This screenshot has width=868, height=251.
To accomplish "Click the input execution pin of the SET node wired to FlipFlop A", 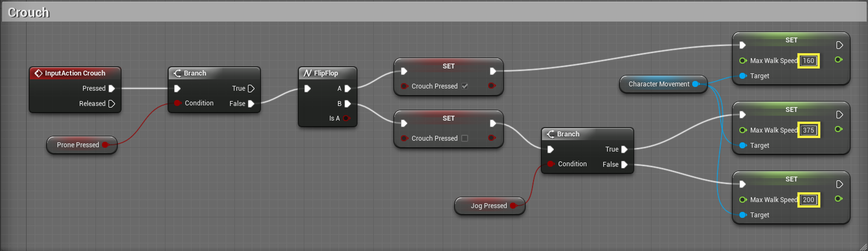I will tap(404, 71).
